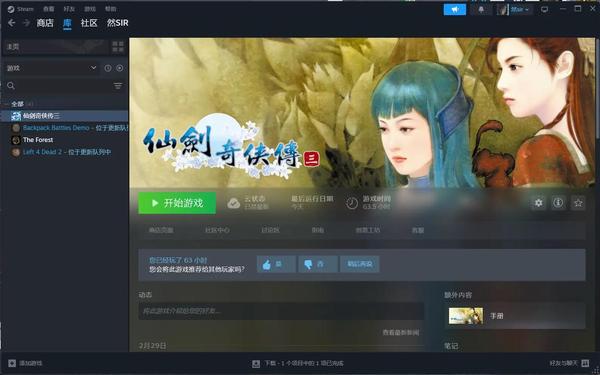This screenshot has width=600, height=375.
Task: Open the game info icon
Action: coord(558,203)
